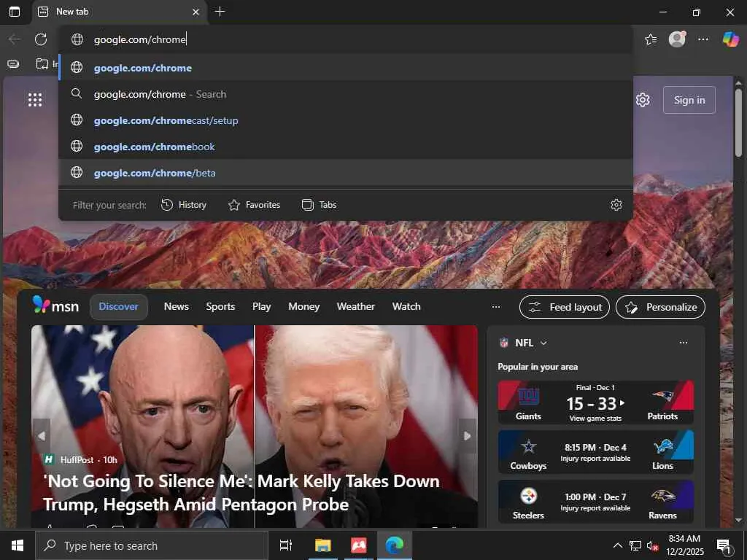Open Task View on the taskbar
Screen dimensions: 747x560
tap(286, 545)
